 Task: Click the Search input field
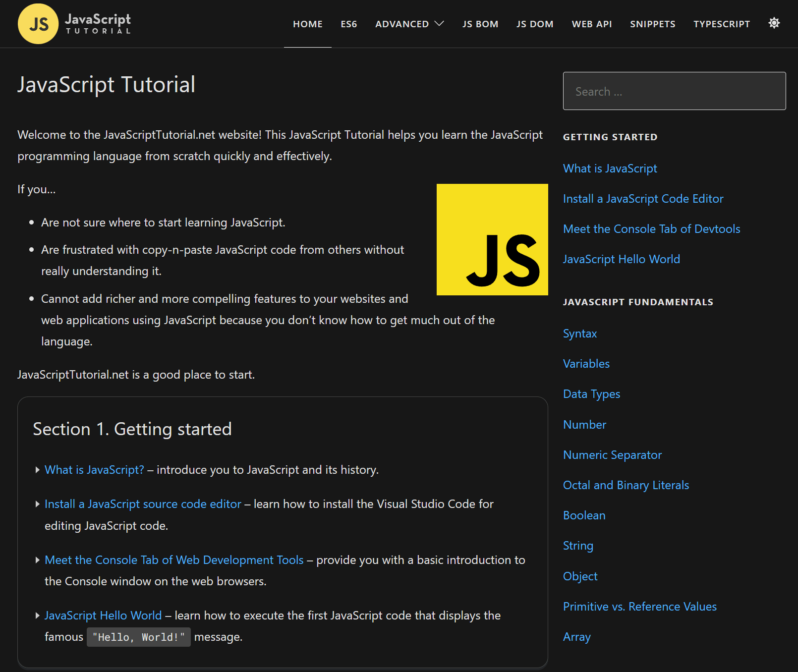[674, 91]
